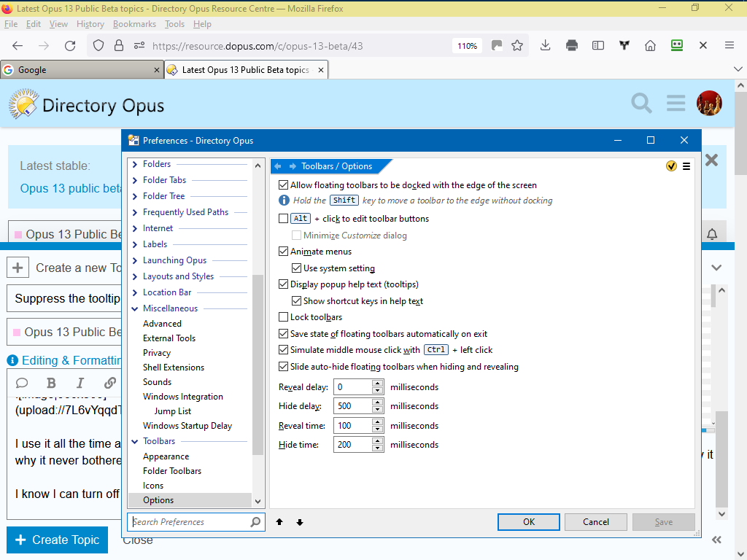
Task: Expand the Internet category
Action: click(135, 228)
